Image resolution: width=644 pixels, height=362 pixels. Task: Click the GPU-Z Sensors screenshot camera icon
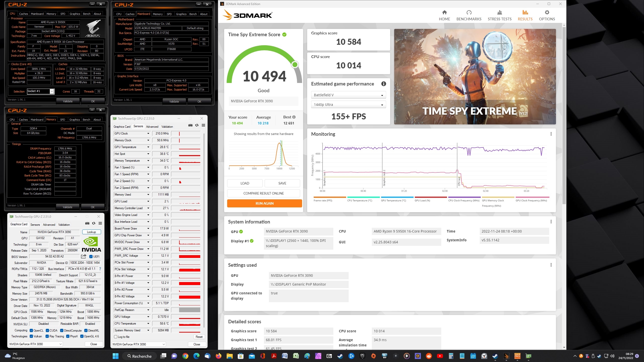click(x=190, y=125)
